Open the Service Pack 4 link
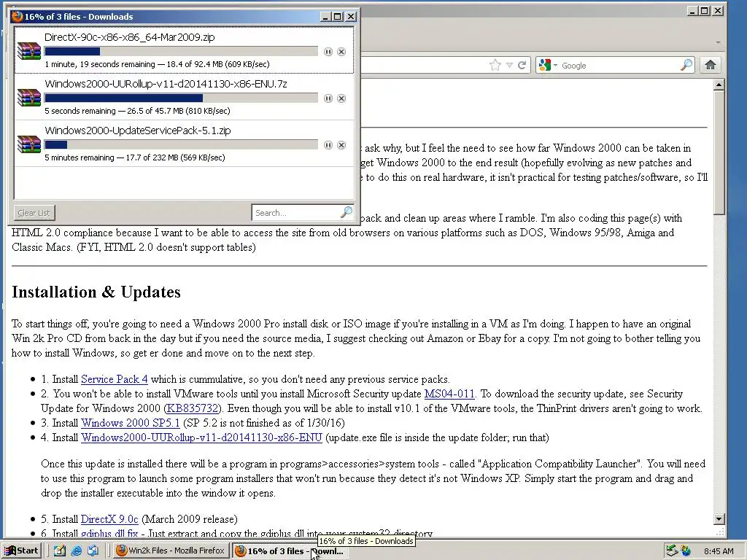Image resolution: width=747 pixels, height=560 pixels. tap(115, 379)
